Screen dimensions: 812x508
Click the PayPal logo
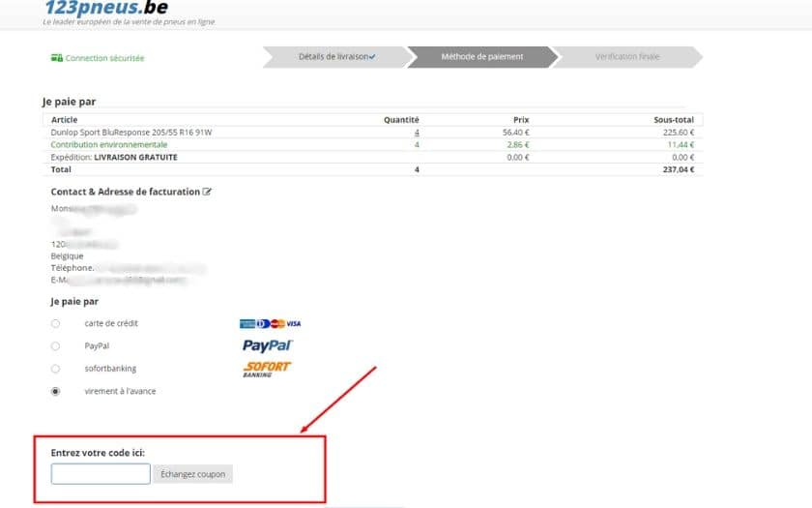267,345
